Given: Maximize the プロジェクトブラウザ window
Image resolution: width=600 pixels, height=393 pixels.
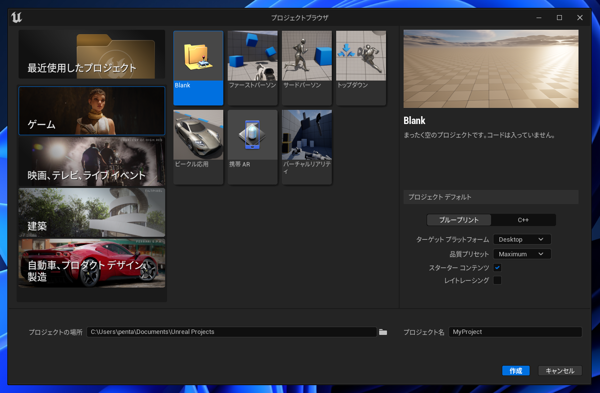Looking at the screenshot, I should point(559,18).
